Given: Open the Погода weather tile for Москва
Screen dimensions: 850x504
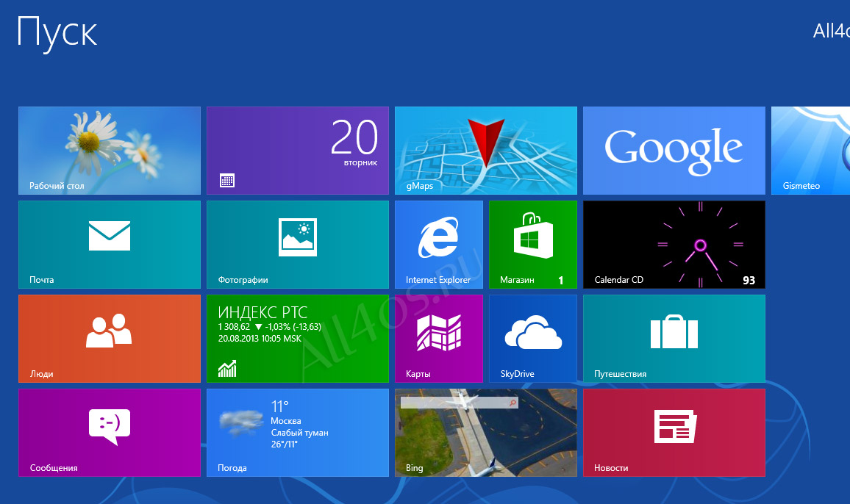Looking at the screenshot, I should [298, 433].
